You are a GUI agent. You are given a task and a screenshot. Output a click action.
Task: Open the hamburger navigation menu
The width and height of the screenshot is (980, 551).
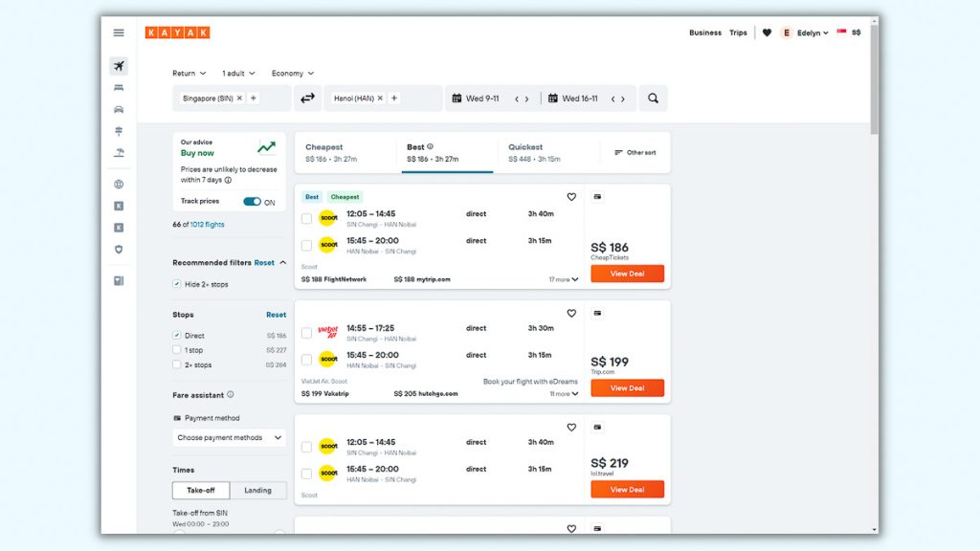119,33
